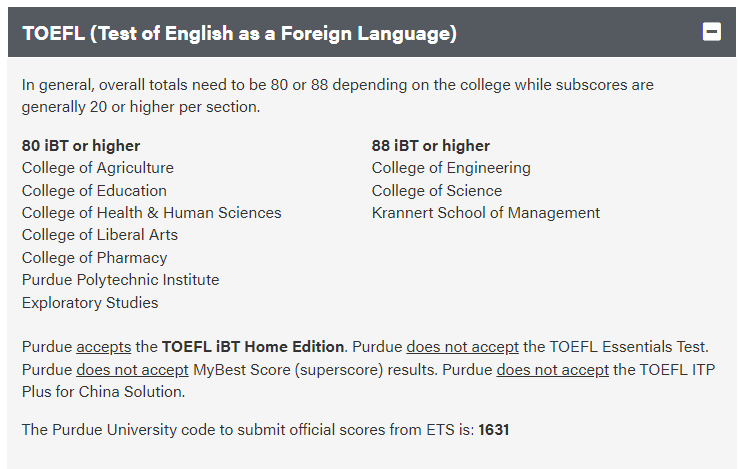Click Krannert School of Management text
This screenshot has width=738, height=469.
coord(486,212)
